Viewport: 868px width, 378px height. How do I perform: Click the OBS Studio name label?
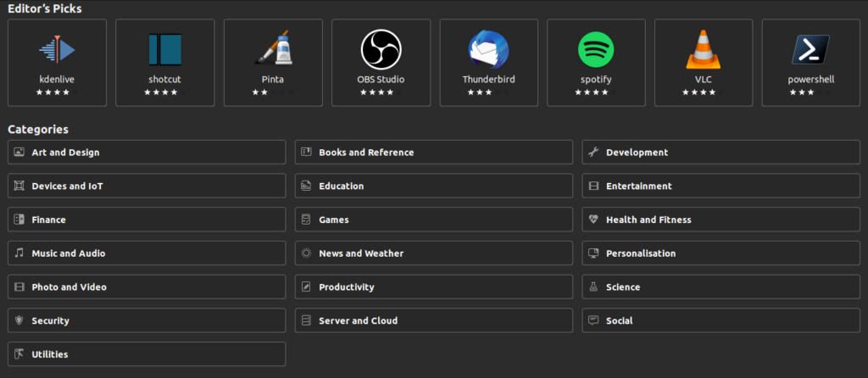[381, 79]
